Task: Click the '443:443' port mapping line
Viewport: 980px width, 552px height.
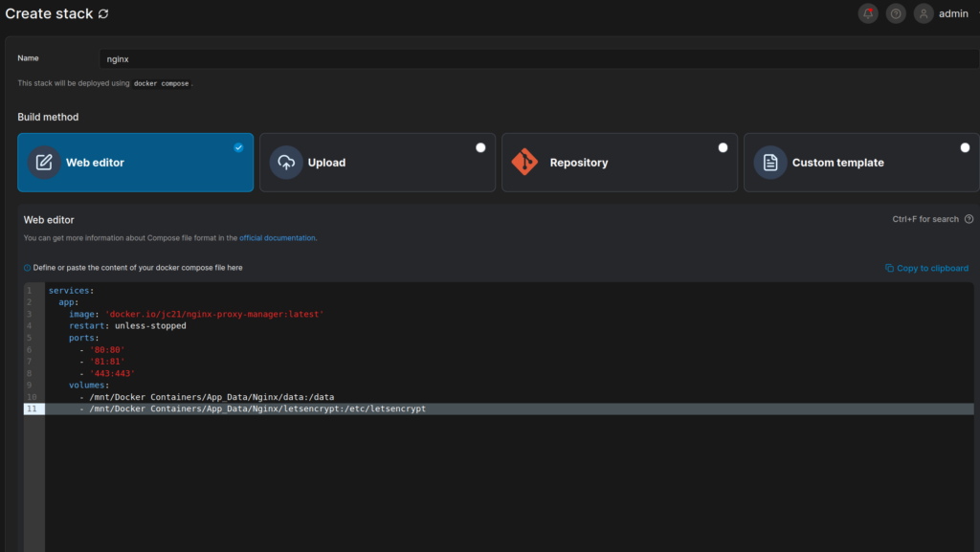Action: 107,373
